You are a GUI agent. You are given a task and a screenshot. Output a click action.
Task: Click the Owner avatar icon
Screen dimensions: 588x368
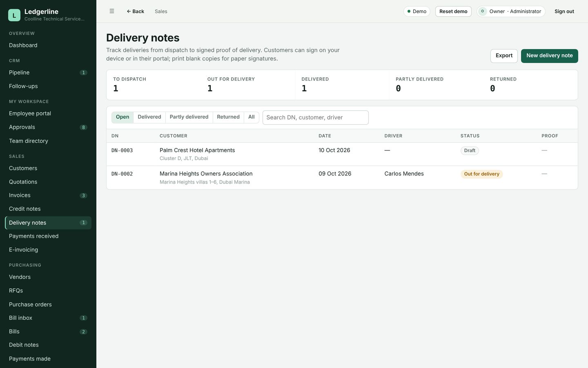click(x=483, y=11)
